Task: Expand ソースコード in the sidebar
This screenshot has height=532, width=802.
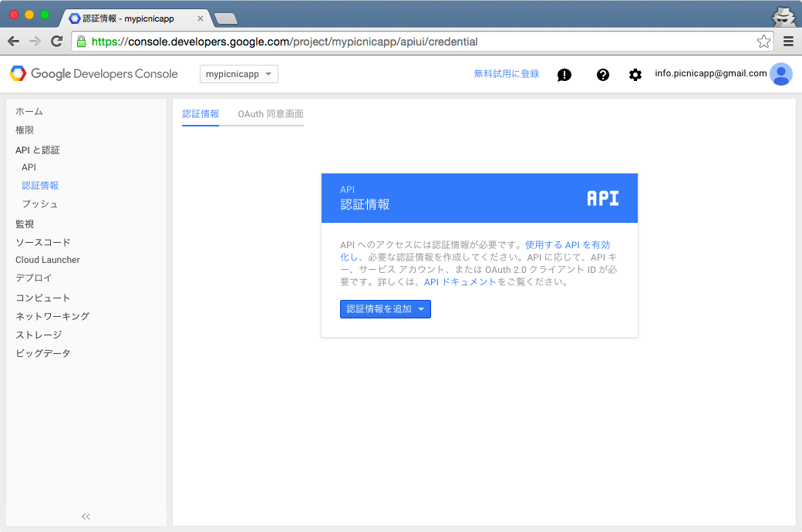Action: click(x=43, y=242)
